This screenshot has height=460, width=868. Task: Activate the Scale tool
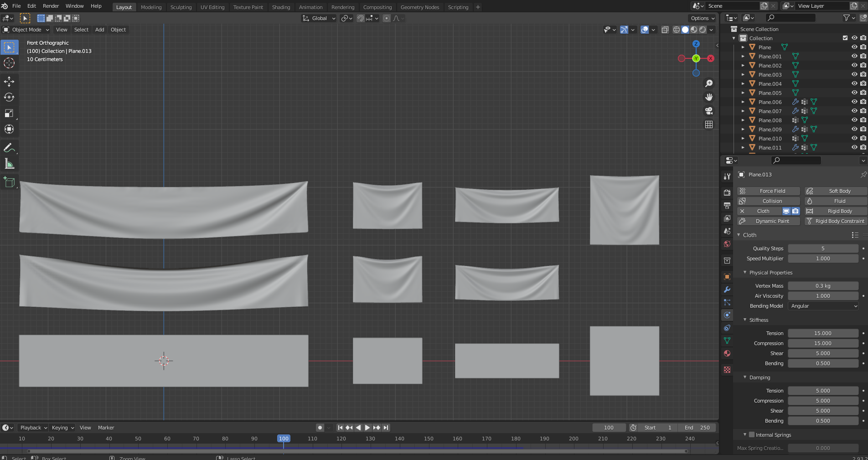9,113
